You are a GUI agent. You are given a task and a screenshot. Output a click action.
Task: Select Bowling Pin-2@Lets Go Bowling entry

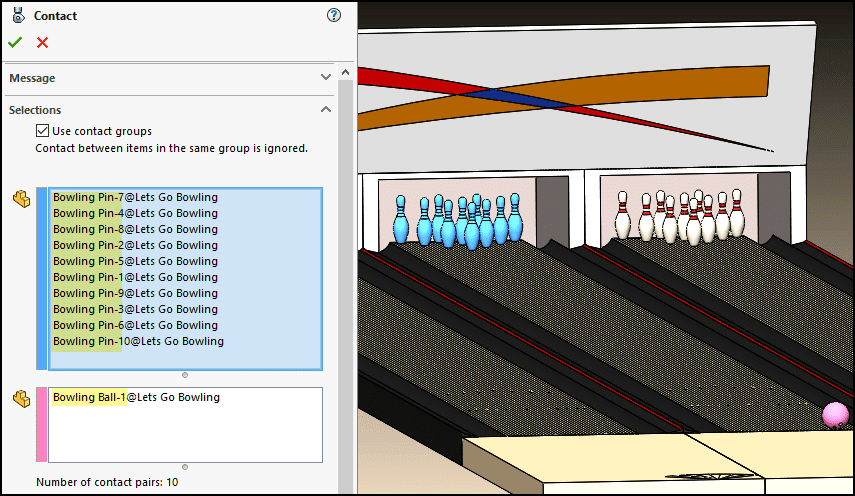coord(135,245)
